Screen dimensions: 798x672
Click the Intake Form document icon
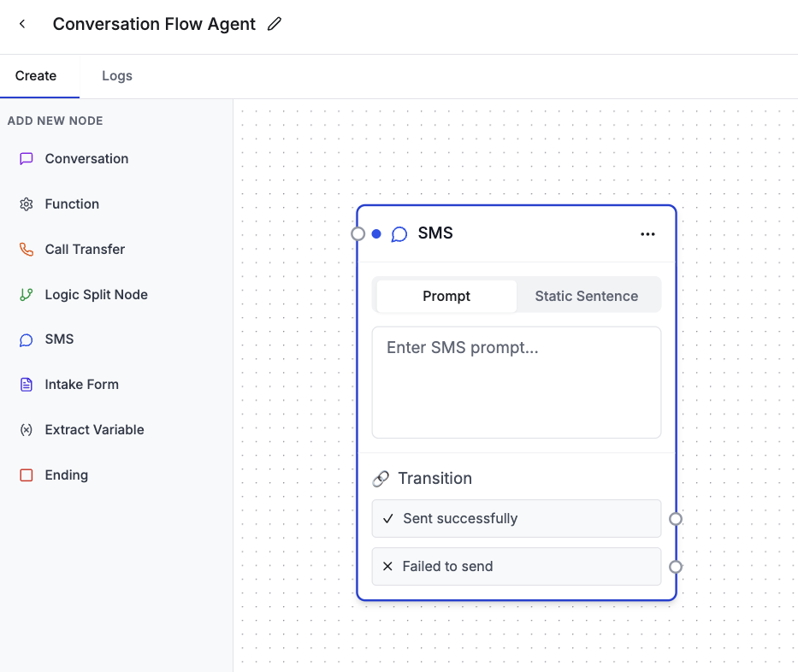tap(26, 385)
